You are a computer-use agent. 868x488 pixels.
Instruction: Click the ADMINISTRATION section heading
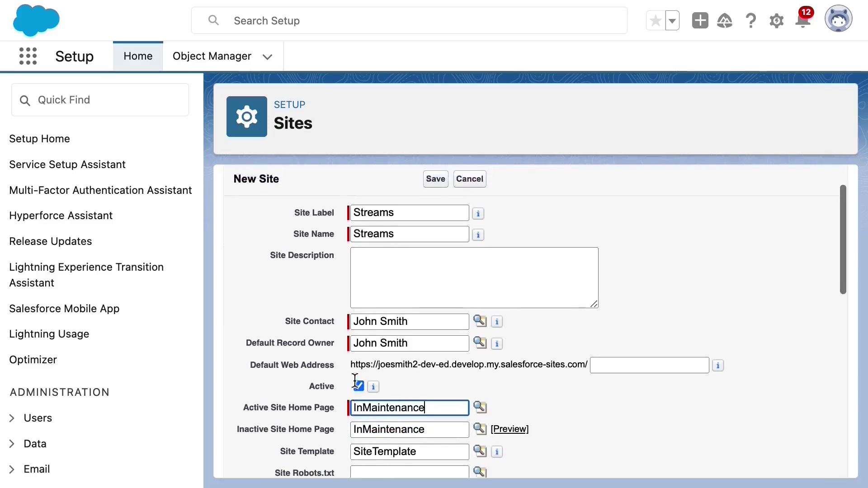tap(60, 392)
